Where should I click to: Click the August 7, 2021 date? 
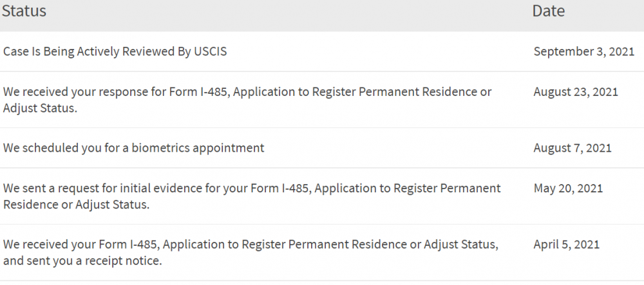click(573, 148)
